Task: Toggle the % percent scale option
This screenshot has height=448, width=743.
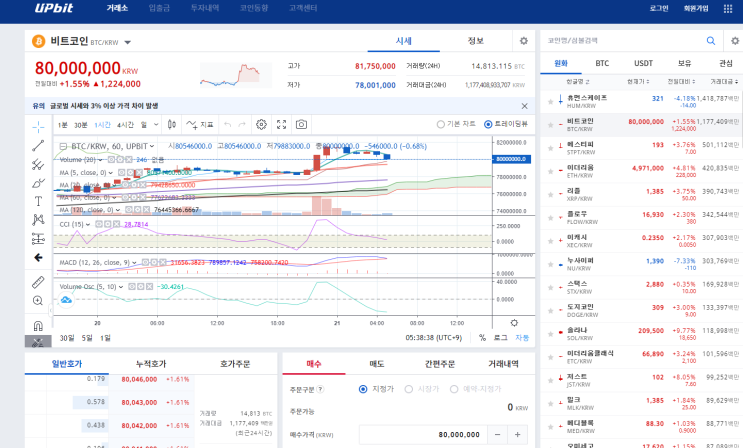Action: (x=482, y=338)
